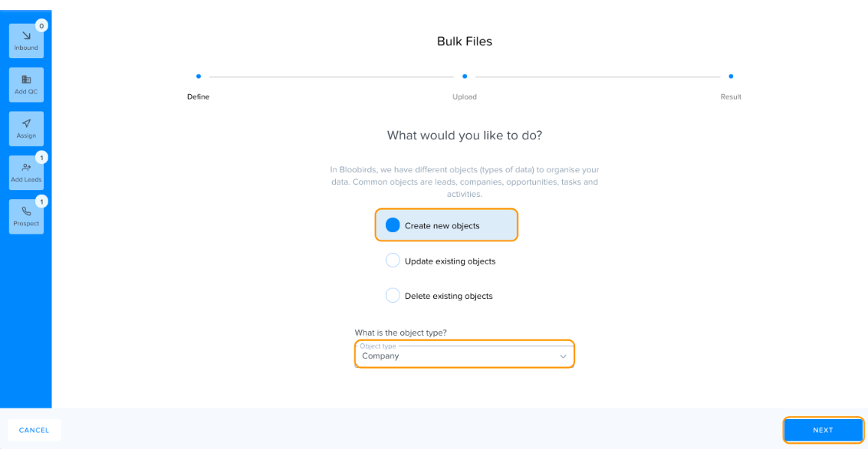Select the Create new objects radio option
Screen dimensions: 868x449
click(446, 225)
